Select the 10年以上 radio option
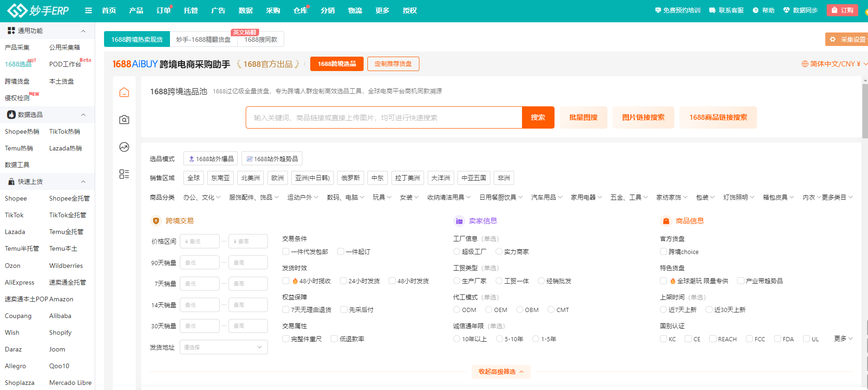868x390 pixels. coord(457,339)
